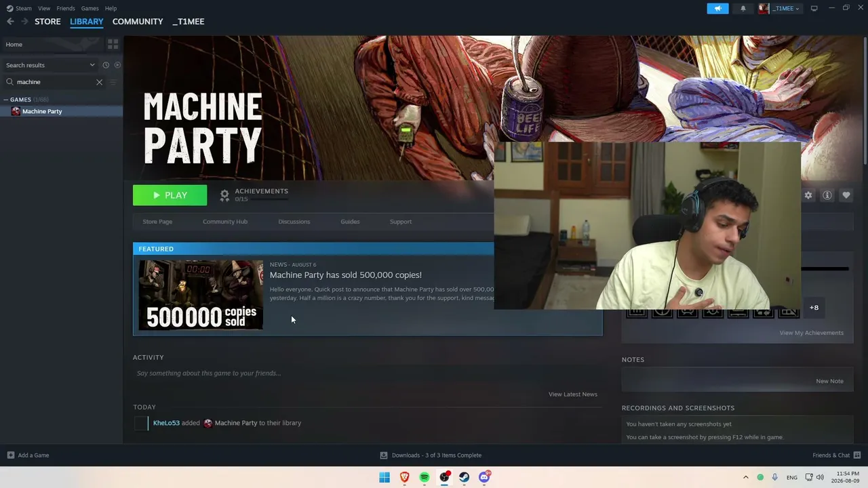This screenshot has width=868, height=488.
Task: Show game info panel
Action: pos(827,195)
